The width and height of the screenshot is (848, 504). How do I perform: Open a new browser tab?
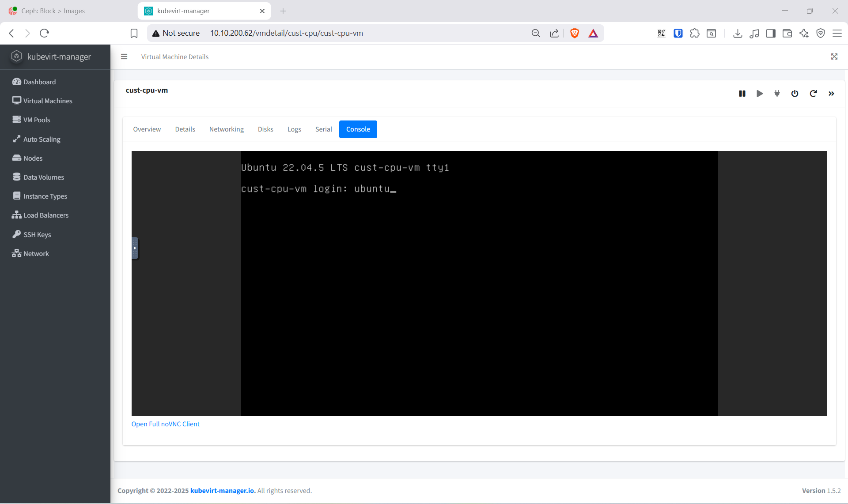pyautogui.click(x=283, y=11)
